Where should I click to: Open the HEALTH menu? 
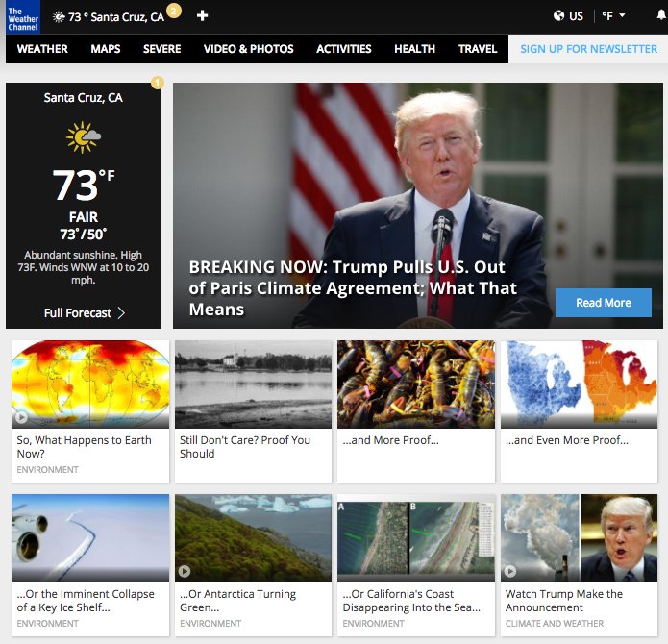point(414,49)
